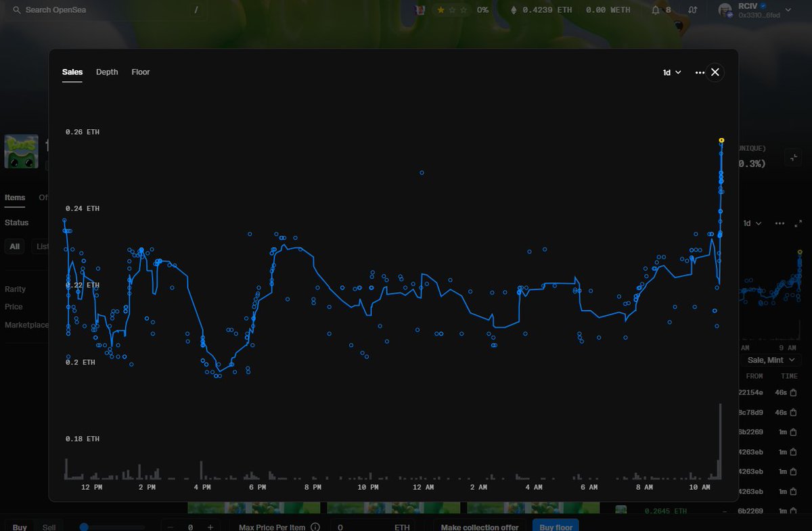Click the 0.00 WETH balance

tap(608, 10)
